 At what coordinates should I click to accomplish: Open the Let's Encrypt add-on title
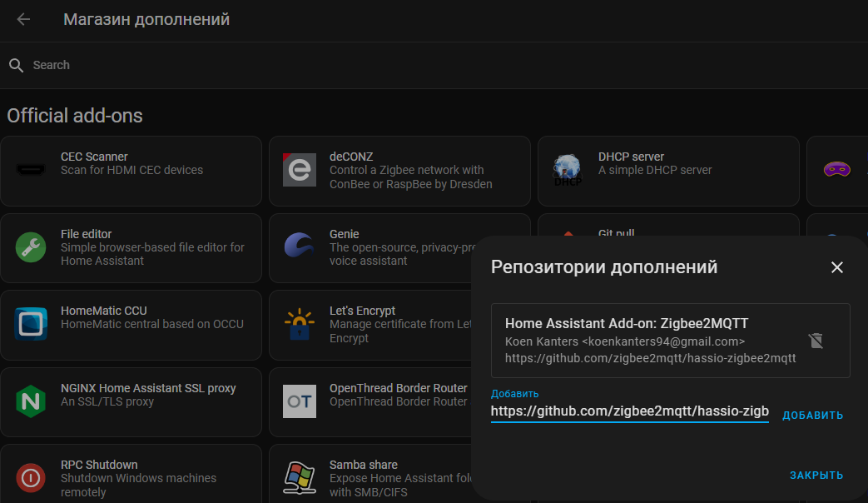pos(362,311)
